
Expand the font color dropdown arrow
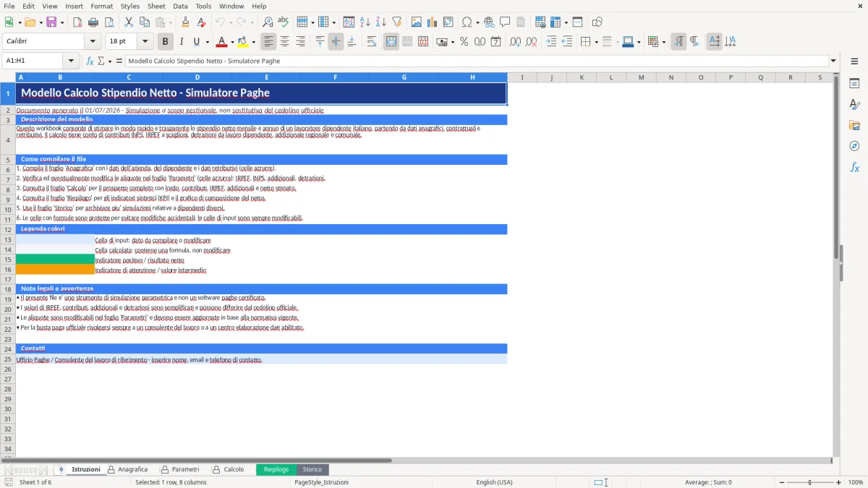[232, 42]
